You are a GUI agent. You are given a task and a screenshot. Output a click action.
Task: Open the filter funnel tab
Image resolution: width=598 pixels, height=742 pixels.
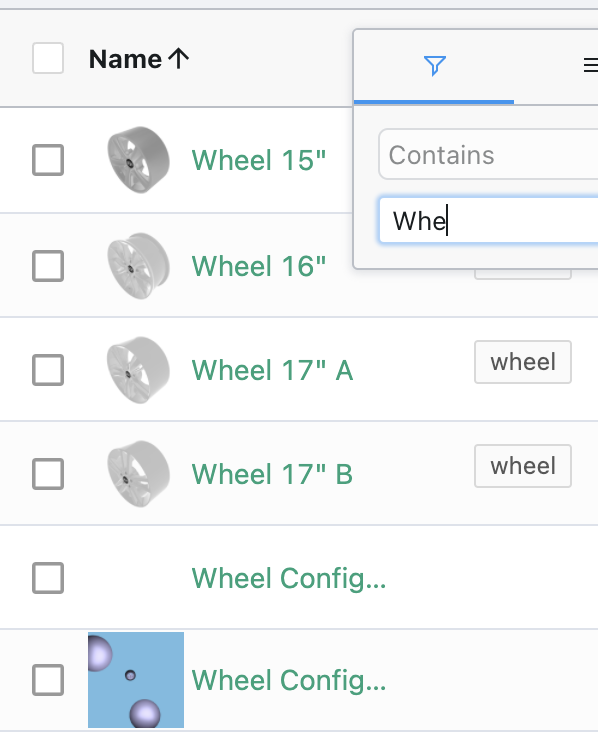coord(434,66)
